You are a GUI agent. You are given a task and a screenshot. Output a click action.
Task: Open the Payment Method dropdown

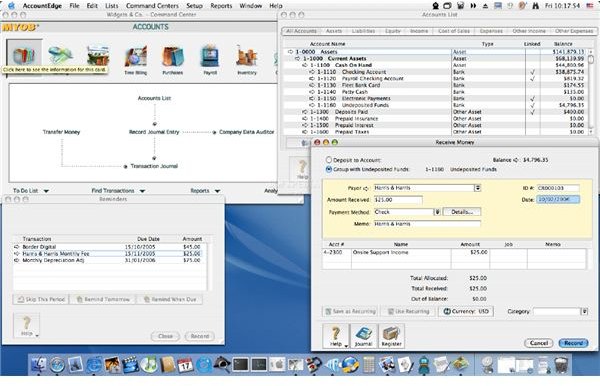click(x=437, y=212)
